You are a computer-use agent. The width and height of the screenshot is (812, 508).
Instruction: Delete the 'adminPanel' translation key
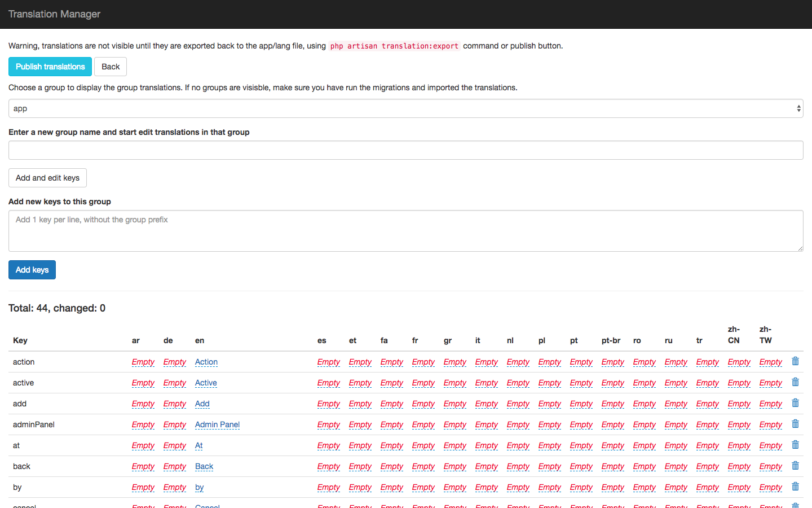pos(795,424)
